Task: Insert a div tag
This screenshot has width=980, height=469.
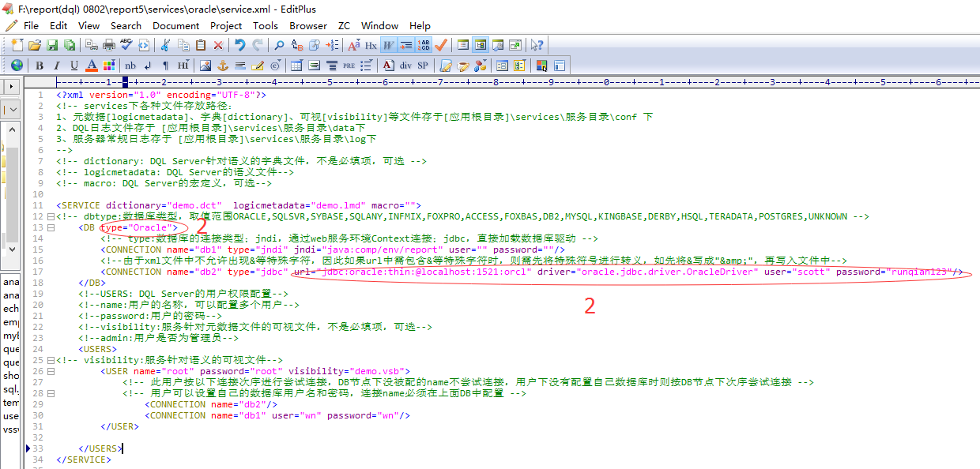Action: 405,66
